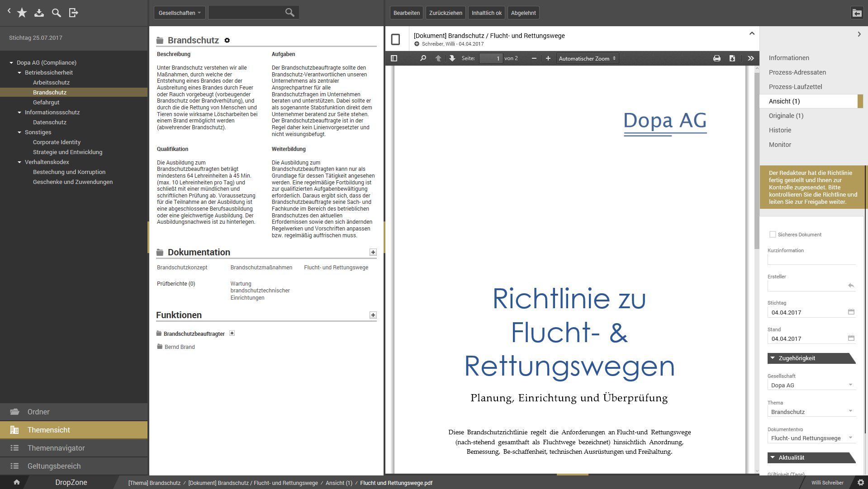
Task: Toggle the PDF sidebar panel icon
Action: click(x=394, y=58)
